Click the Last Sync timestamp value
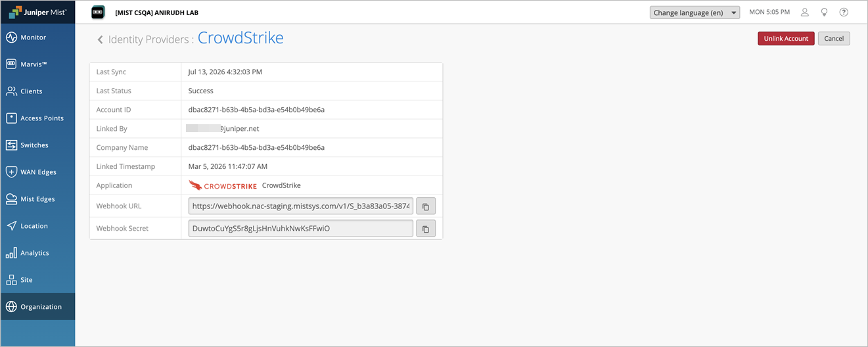 pos(225,72)
